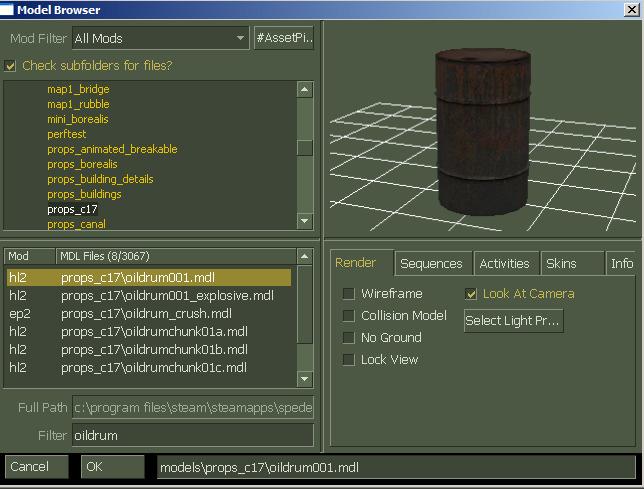Select the props_c17 folder
The height and width of the screenshot is (489, 644).
(x=72, y=209)
